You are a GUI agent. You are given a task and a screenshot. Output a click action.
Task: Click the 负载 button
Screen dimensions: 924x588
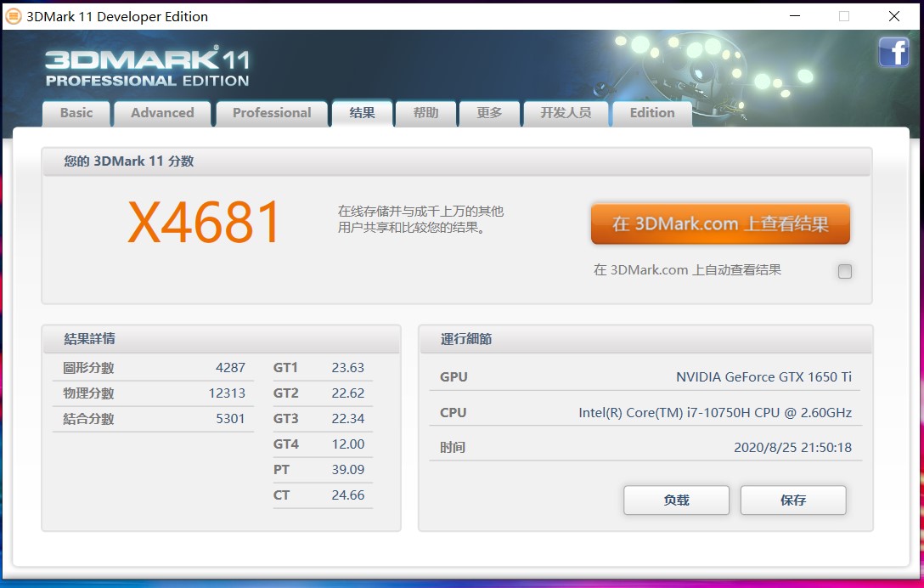[x=676, y=500]
